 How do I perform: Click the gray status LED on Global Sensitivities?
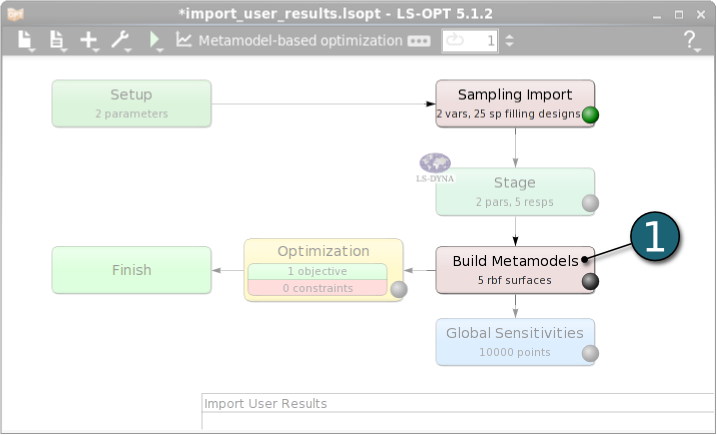coord(590,354)
